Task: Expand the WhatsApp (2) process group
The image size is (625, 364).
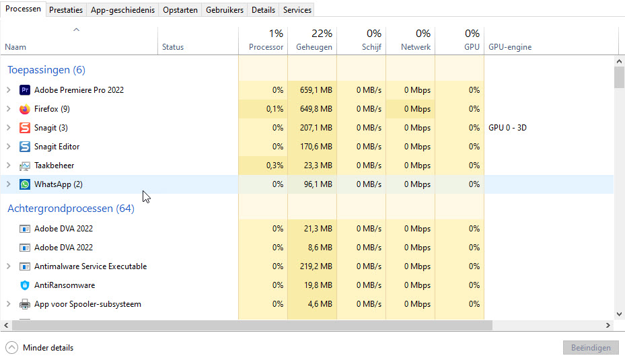Action: (8, 184)
